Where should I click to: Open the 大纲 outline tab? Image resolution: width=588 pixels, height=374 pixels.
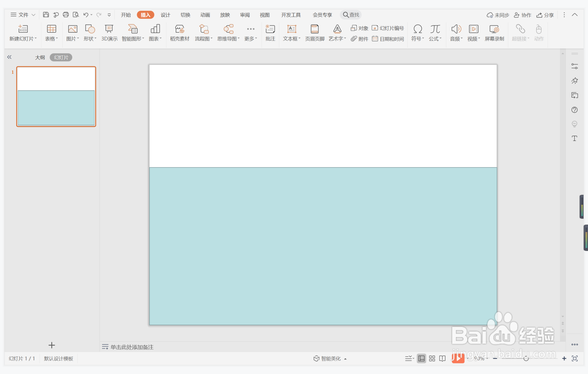tap(40, 57)
